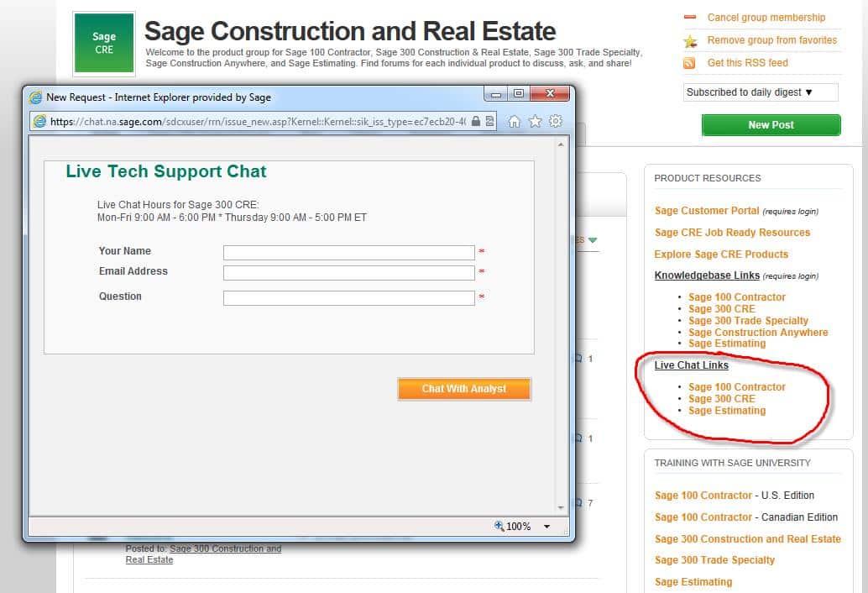The height and width of the screenshot is (593, 868).
Task: Open the Tools gear icon in IE popup
Action: pos(555,121)
